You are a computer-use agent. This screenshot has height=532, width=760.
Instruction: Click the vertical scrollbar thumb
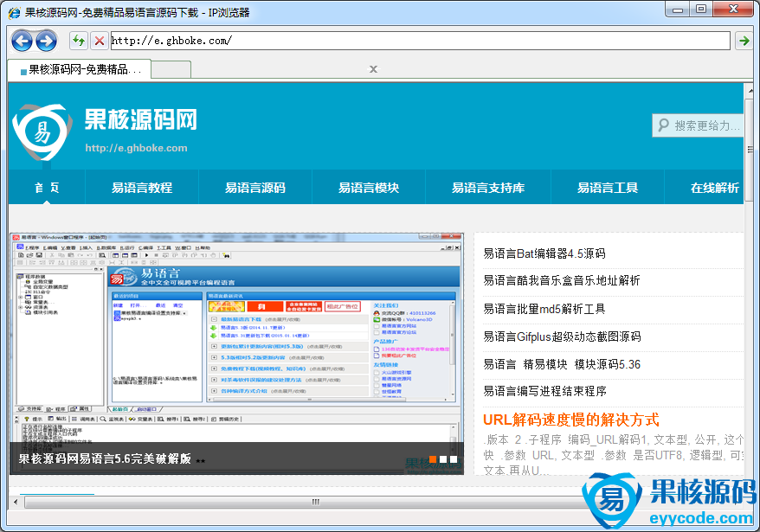750,150
